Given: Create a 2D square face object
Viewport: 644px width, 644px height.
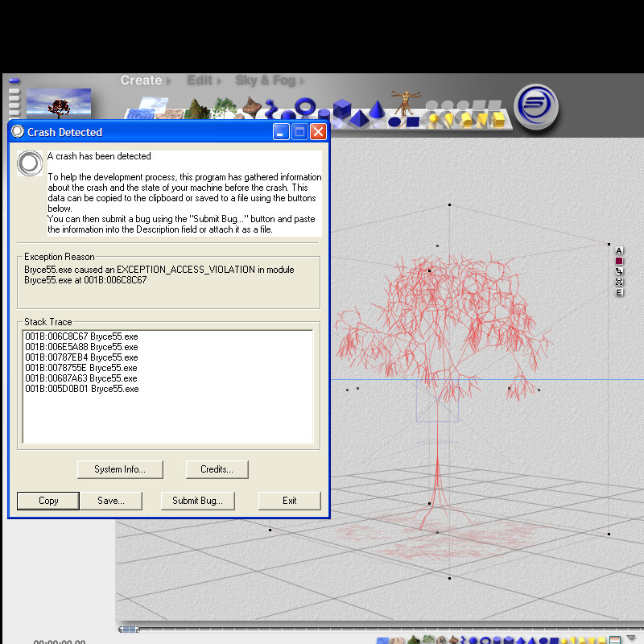Looking at the screenshot, I should point(413,122).
